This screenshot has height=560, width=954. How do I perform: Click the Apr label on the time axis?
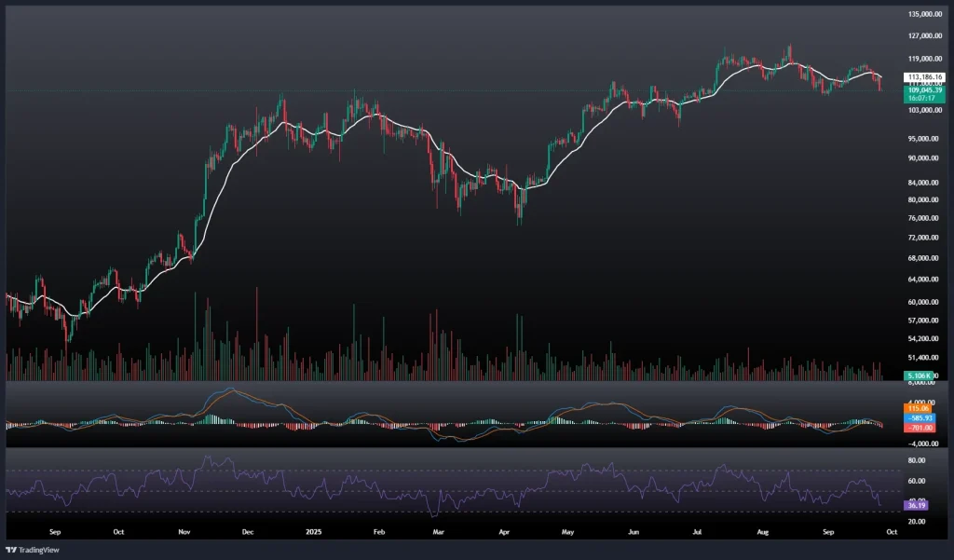504,531
